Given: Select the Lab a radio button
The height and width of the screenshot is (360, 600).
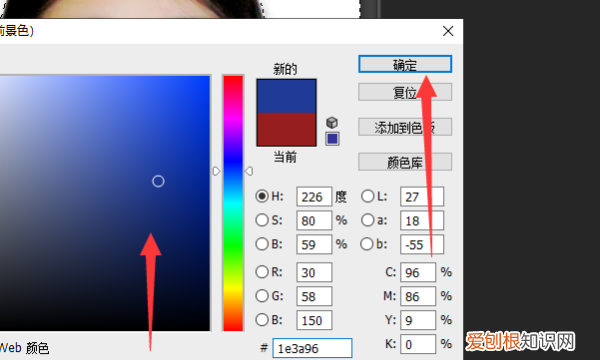Looking at the screenshot, I should (x=367, y=220).
